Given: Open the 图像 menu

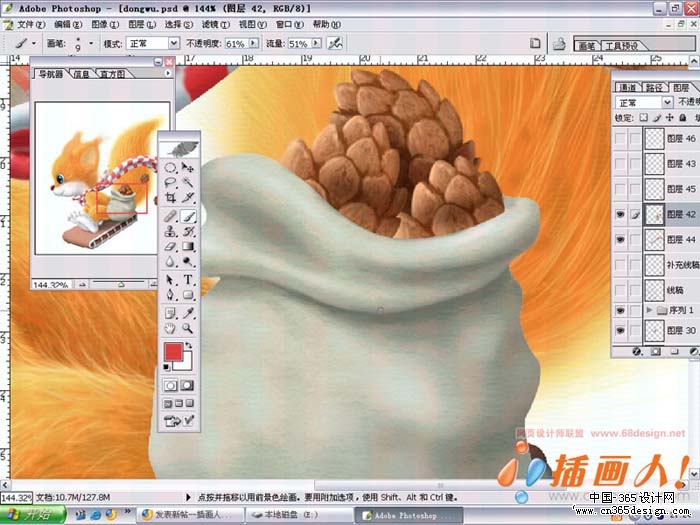Looking at the screenshot, I should point(105,25).
